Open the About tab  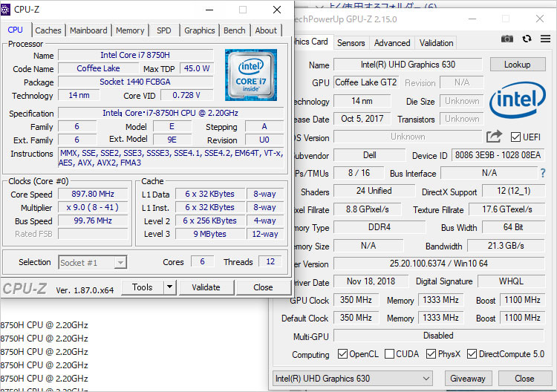click(266, 30)
